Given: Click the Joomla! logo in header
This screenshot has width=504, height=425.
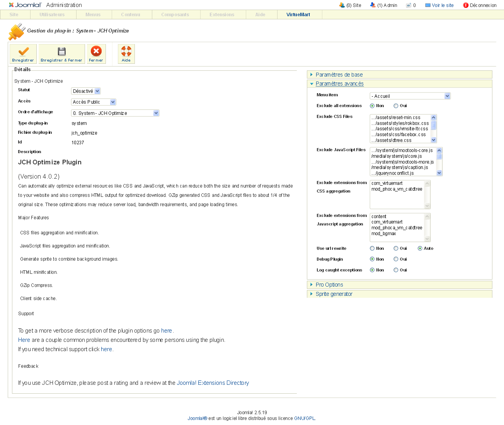Looking at the screenshot, I should coord(25,5).
